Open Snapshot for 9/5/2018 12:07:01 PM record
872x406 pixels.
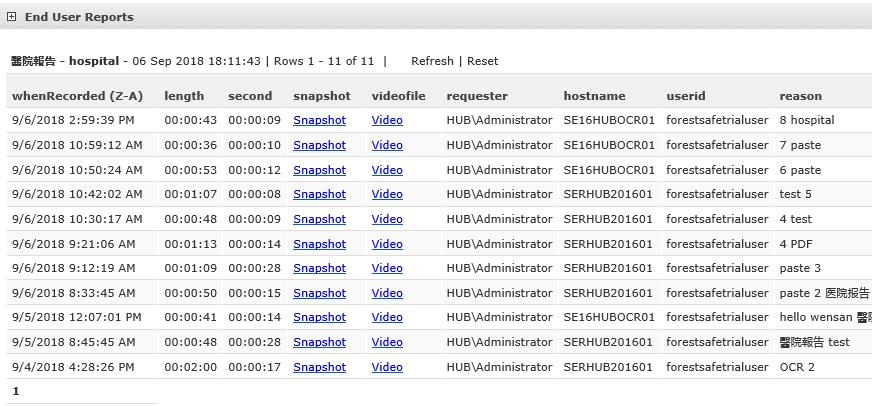click(319, 317)
